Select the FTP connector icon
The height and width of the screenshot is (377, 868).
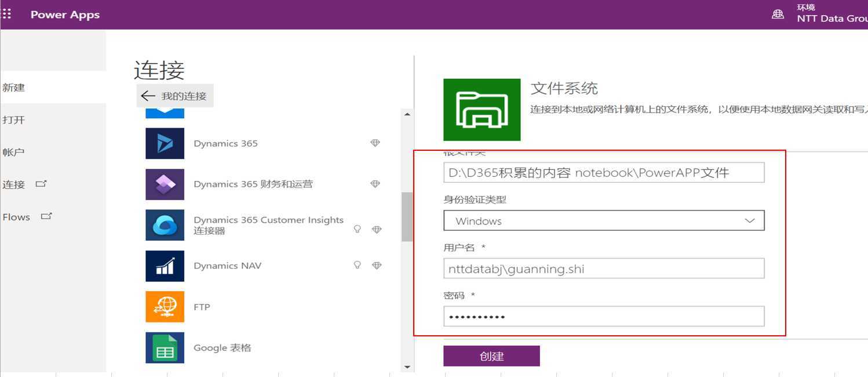(165, 307)
